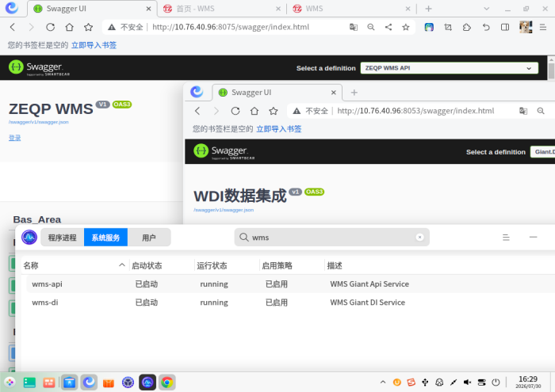
Task: Click 立即导入书签 in the main browser
Action: pyautogui.click(x=94, y=45)
